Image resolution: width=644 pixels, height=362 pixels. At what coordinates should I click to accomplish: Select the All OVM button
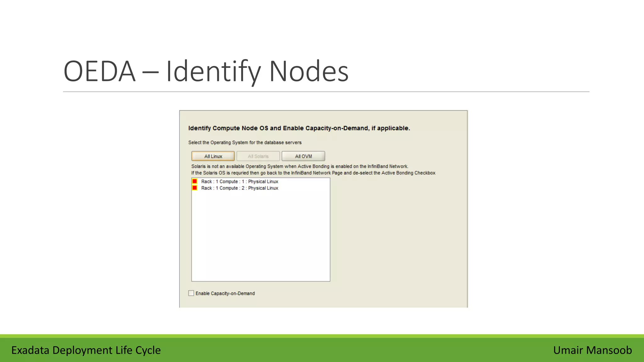pyautogui.click(x=303, y=156)
